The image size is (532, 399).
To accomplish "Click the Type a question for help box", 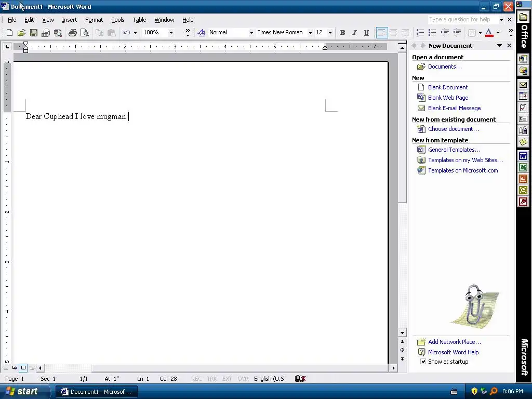I will click(x=463, y=20).
